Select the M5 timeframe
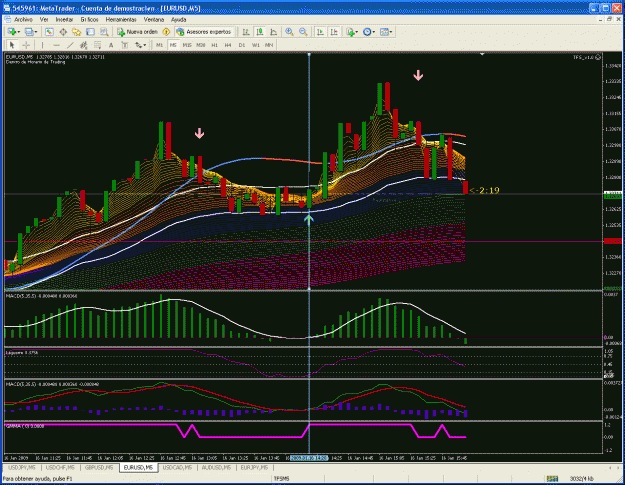Viewport: 625px width, 485px height. click(x=173, y=45)
